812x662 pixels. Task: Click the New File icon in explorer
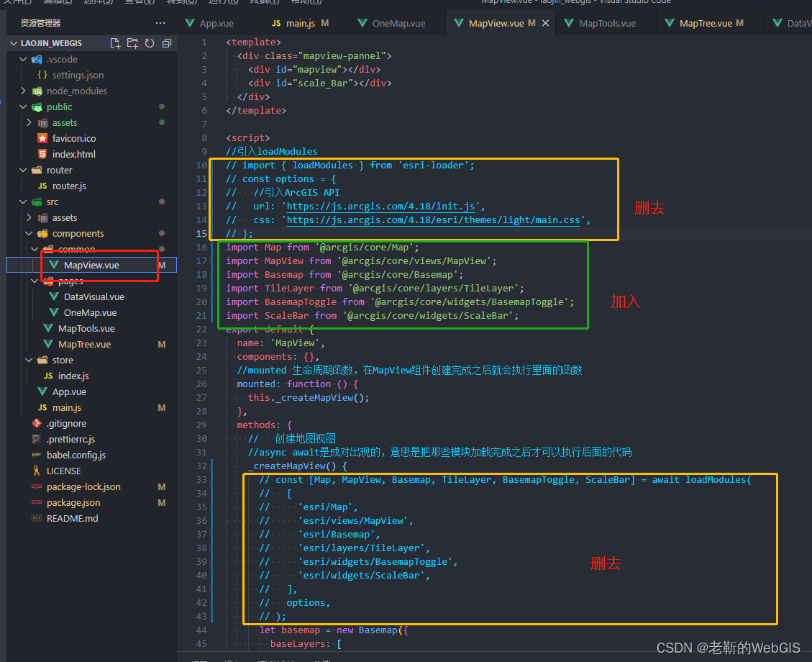pyautogui.click(x=115, y=43)
